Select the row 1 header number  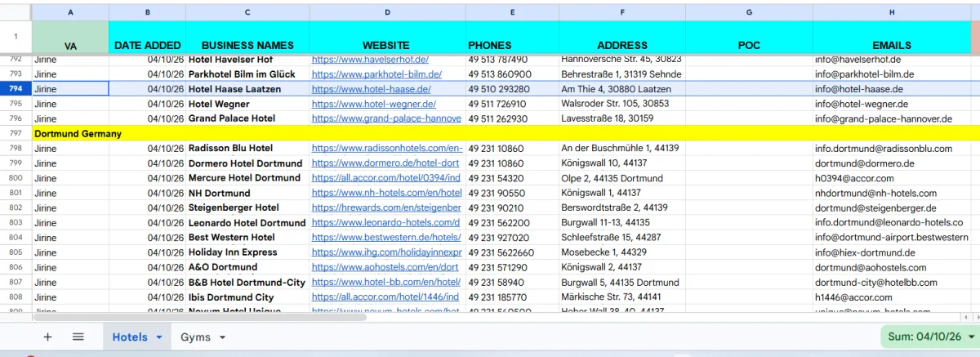click(x=16, y=38)
